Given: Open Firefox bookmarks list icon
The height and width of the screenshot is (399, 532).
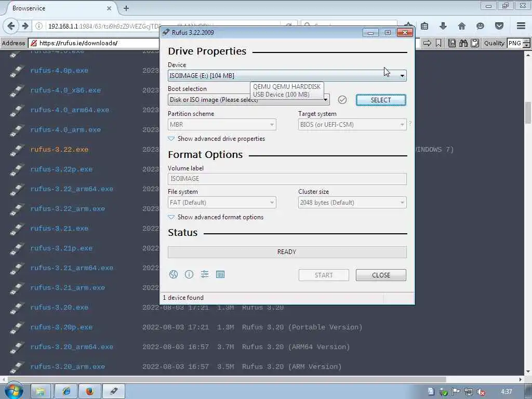Looking at the screenshot, I should pos(424,26).
